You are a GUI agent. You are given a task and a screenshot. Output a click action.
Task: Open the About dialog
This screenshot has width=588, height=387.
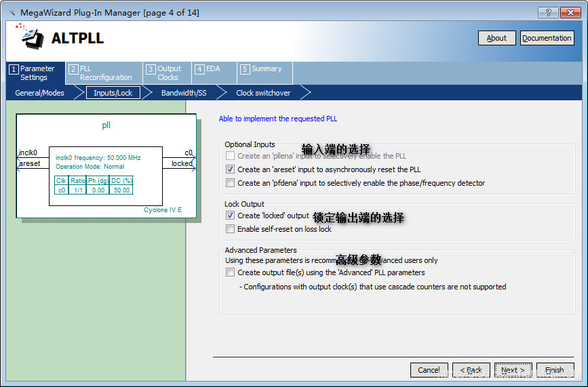[496, 38]
